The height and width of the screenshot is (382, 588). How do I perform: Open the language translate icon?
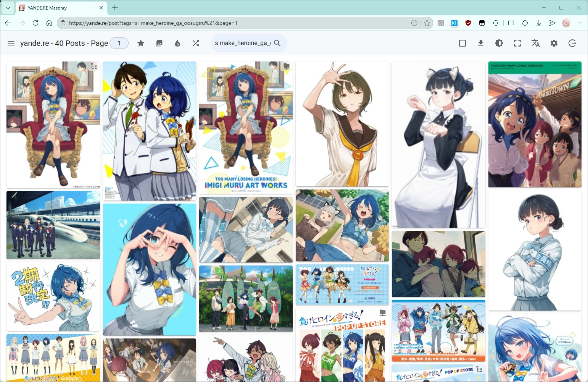coord(536,43)
